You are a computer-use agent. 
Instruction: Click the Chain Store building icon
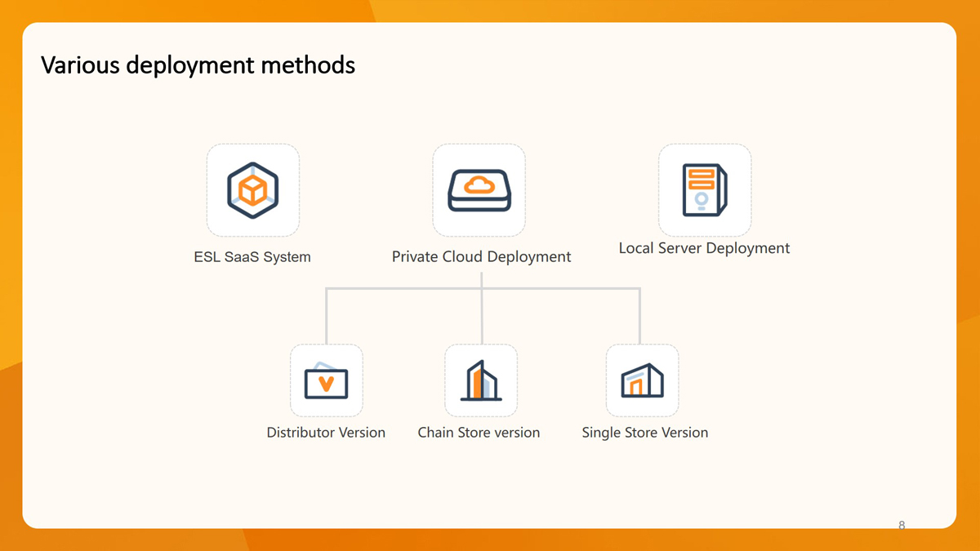coord(481,381)
